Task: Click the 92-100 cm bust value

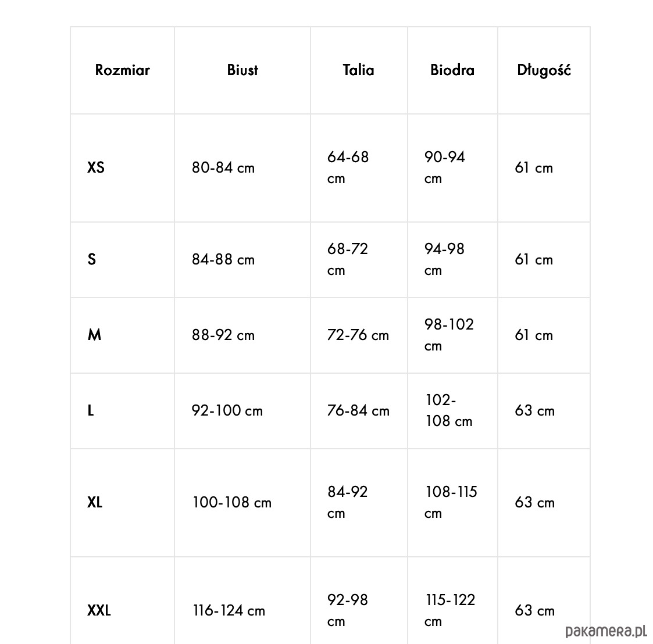Action: pyautogui.click(x=227, y=411)
